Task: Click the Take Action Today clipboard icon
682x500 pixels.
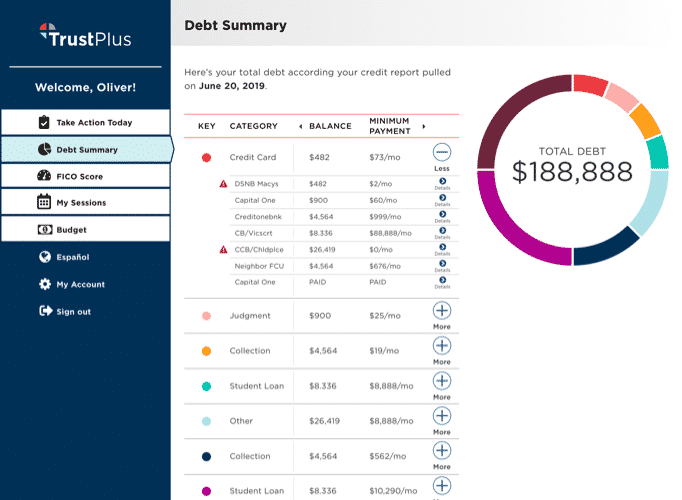Action: click(x=44, y=122)
